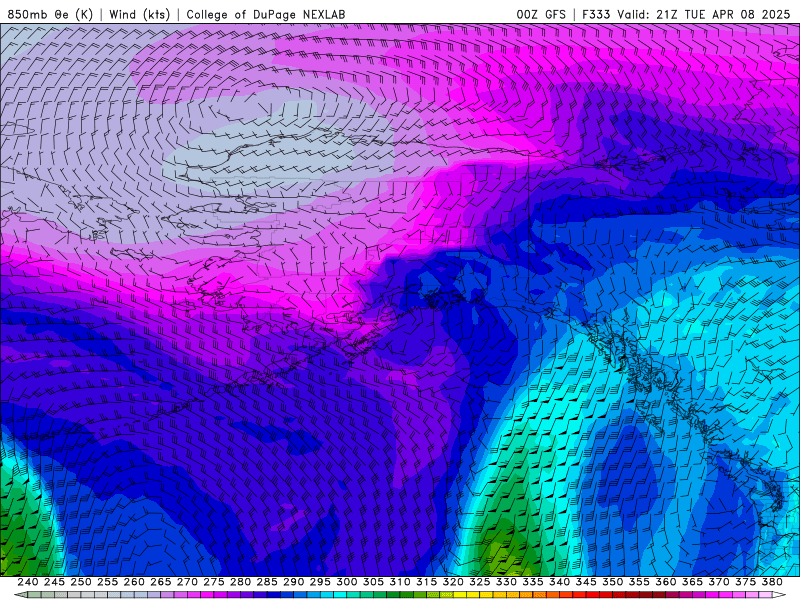Click the 370 value on the legend
The height and width of the screenshot is (600, 800).
719,582
